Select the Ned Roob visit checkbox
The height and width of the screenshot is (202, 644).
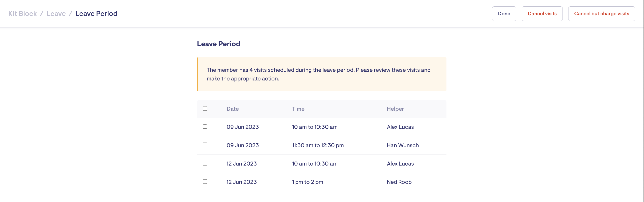(205, 181)
